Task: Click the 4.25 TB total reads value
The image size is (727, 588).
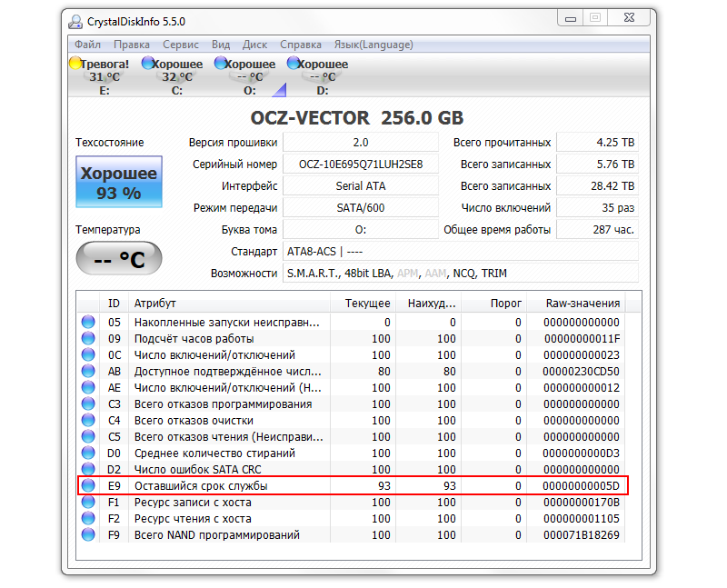Action: click(598, 143)
